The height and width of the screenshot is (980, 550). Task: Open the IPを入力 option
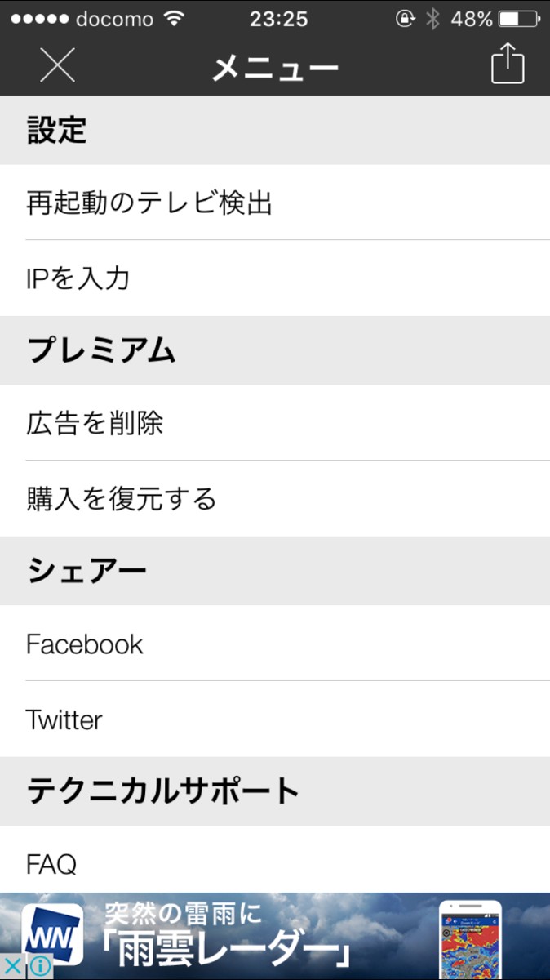(275, 278)
